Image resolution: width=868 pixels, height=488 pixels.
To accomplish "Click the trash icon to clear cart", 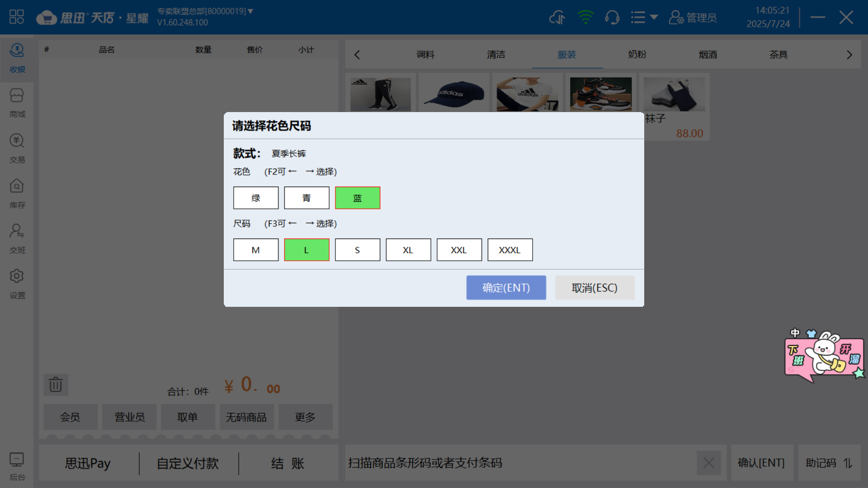I will click(56, 385).
